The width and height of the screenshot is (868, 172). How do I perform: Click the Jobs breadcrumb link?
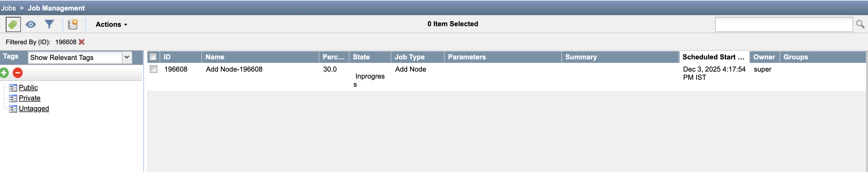(x=8, y=8)
